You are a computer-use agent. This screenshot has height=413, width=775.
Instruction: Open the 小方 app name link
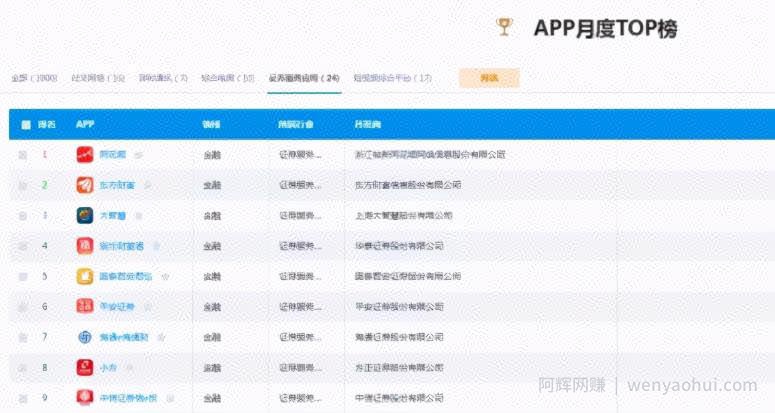coord(108,368)
